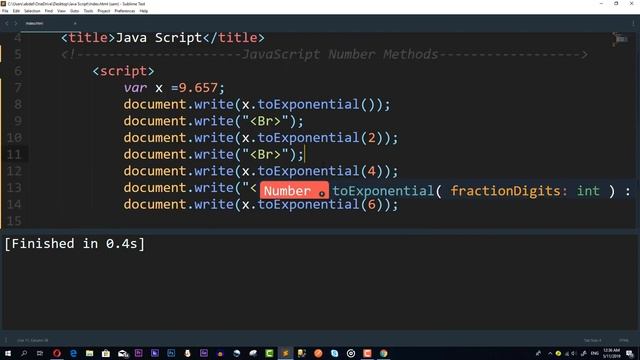This screenshot has height=360, width=640.
Task: Open Microsoft Store from the taskbar
Action: click(106, 353)
